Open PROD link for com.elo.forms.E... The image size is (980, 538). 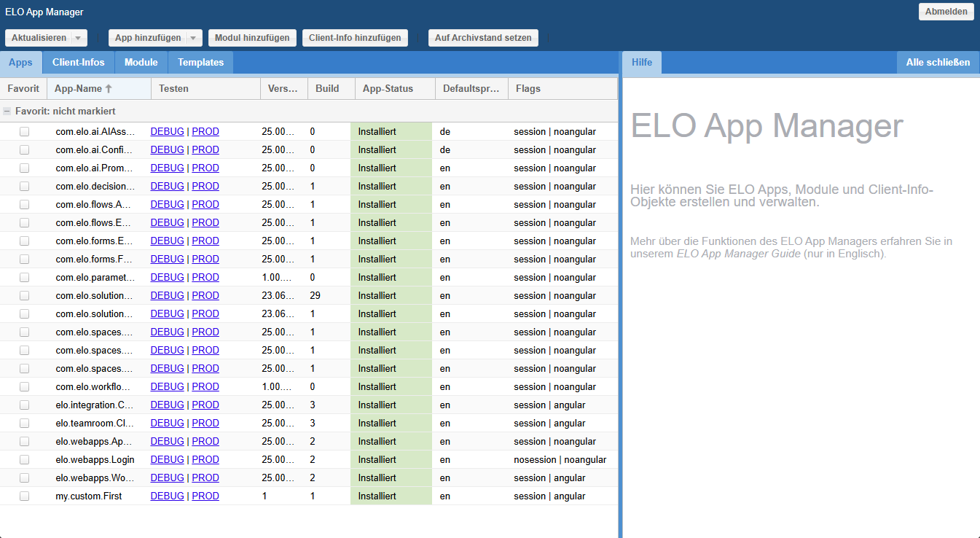(x=205, y=241)
